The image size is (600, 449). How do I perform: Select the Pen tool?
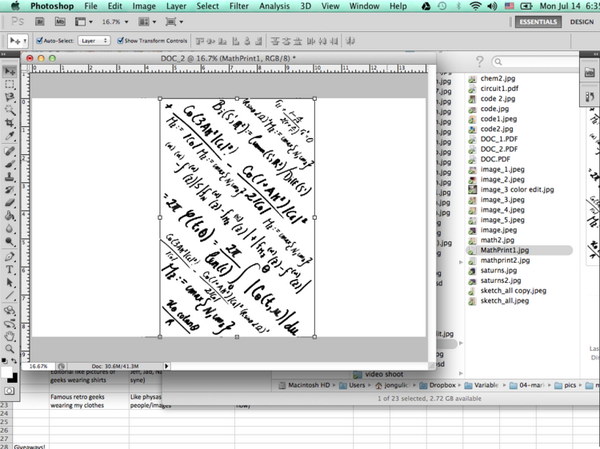(10, 257)
